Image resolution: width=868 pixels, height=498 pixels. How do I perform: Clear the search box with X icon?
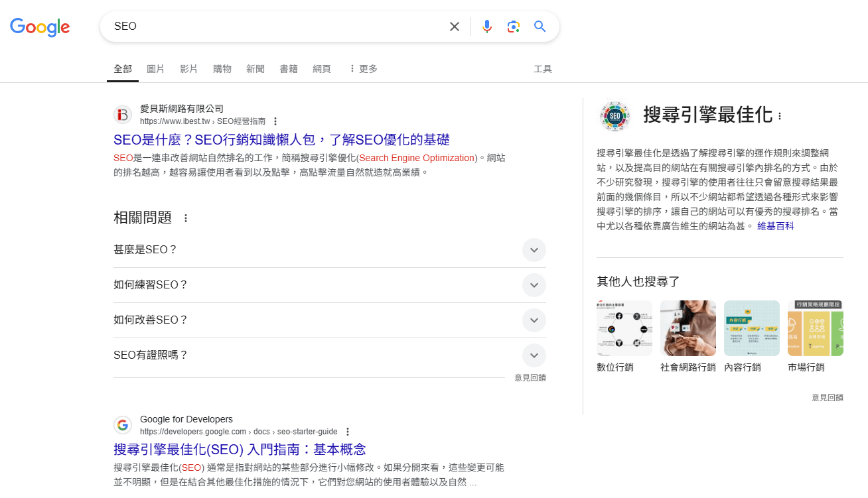(455, 27)
